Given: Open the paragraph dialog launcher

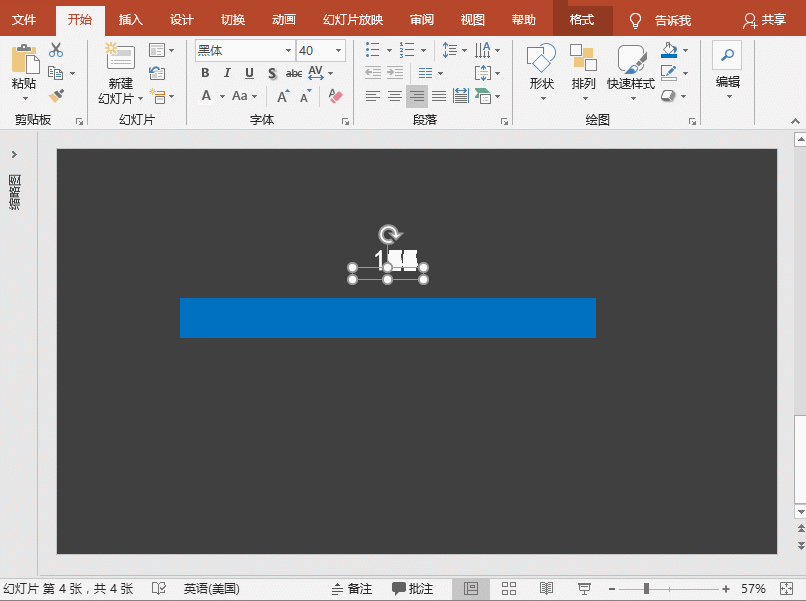Looking at the screenshot, I should (x=504, y=121).
